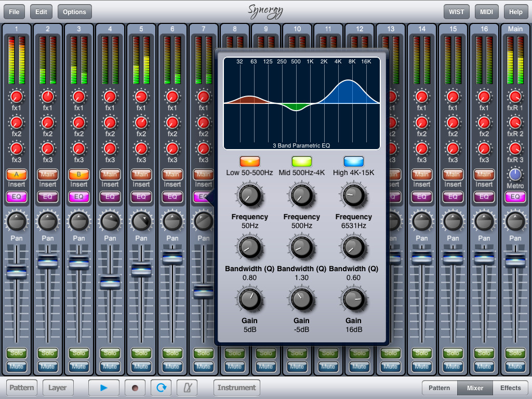The width and height of the screenshot is (532, 399).
Task: Solo channel 4
Action: pyautogui.click(x=110, y=353)
